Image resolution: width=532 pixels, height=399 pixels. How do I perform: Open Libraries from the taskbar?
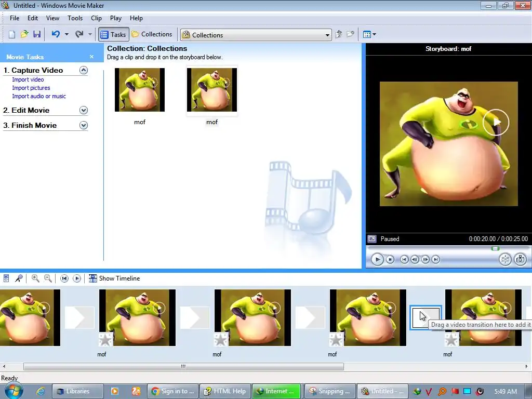78,391
